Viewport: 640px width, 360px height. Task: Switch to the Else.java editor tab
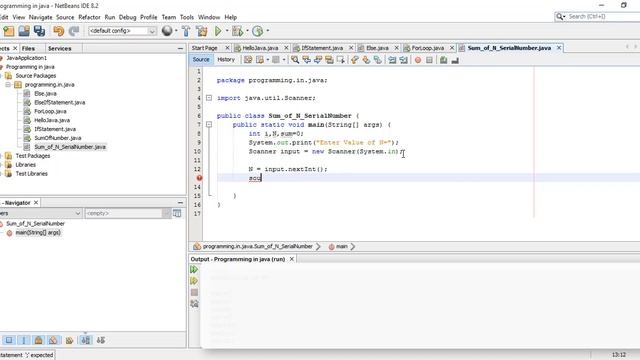[x=377, y=48]
